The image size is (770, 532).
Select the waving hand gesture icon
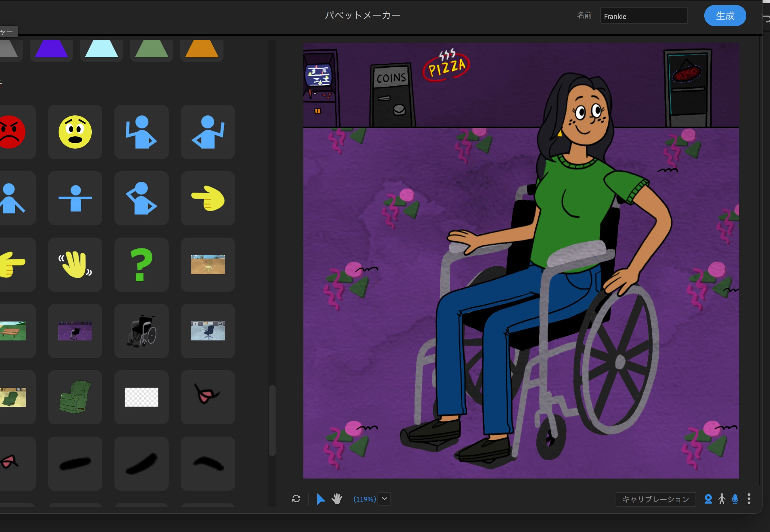pyautogui.click(x=75, y=265)
